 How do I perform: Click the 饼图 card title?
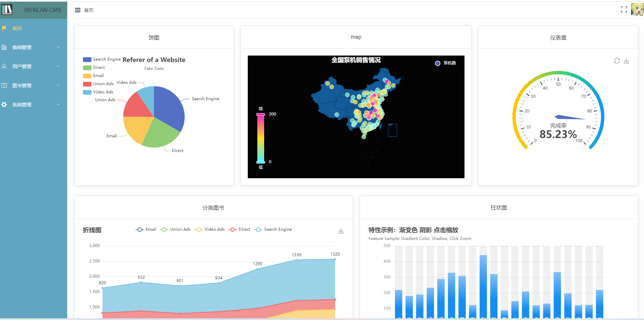(154, 37)
